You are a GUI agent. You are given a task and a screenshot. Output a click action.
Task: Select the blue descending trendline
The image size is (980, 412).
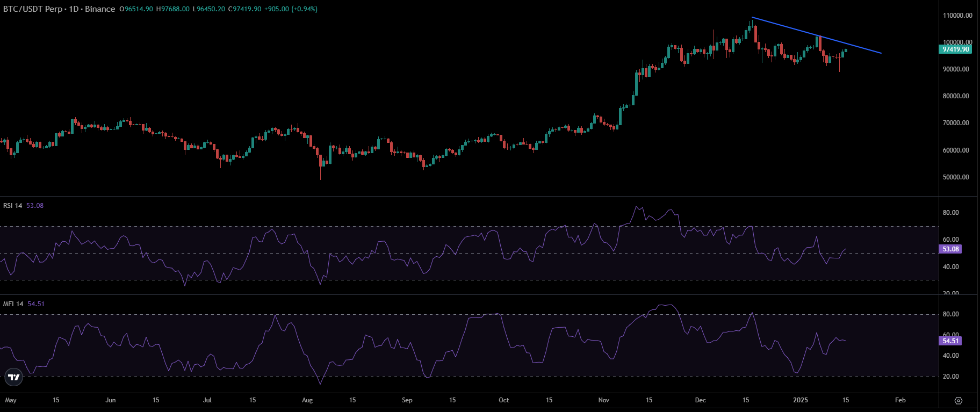coord(817,35)
